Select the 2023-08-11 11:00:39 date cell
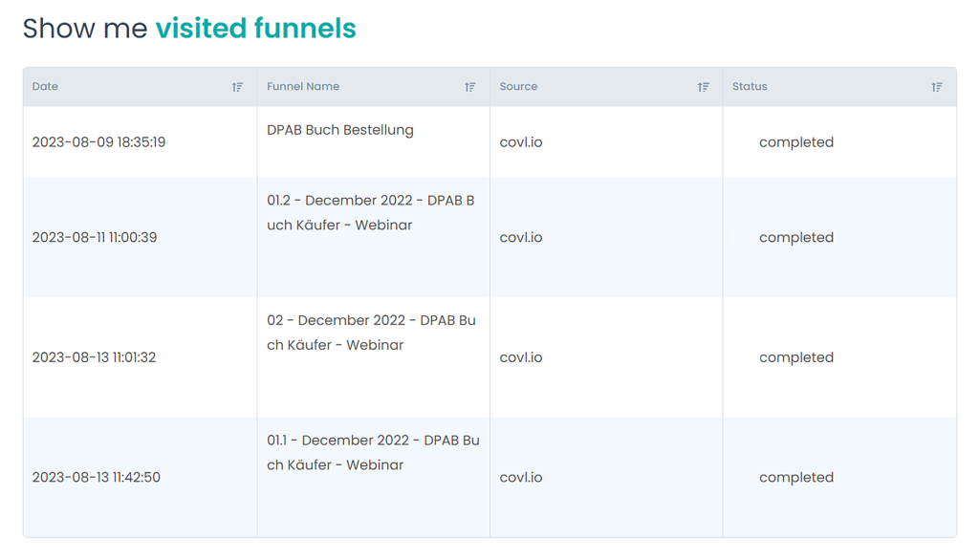Viewport: 979px width, 560px height. click(95, 238)
